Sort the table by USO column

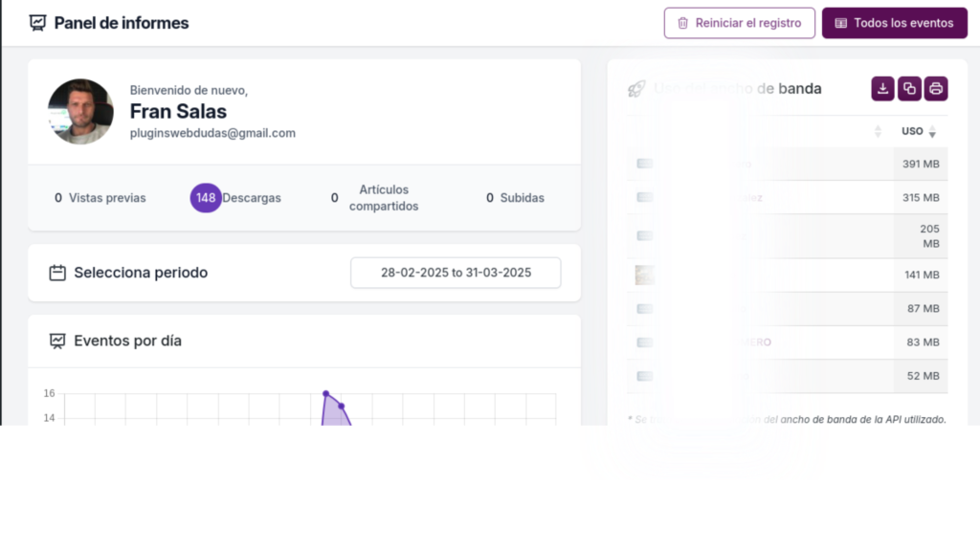[x=919, y=131]
